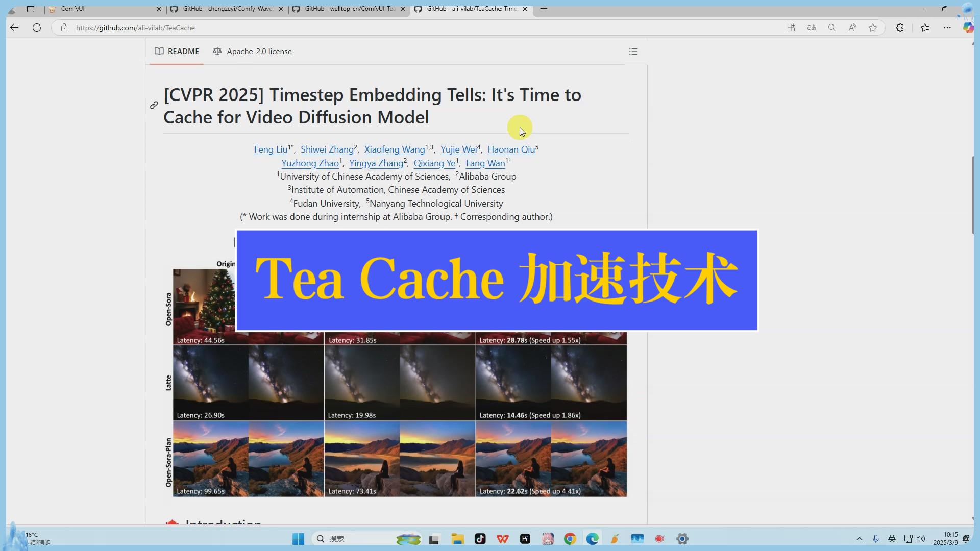Viewport: 980px width, 551px height.
Task: Open the zoom magnifier icon in the address bar
Action: point(831,28)
